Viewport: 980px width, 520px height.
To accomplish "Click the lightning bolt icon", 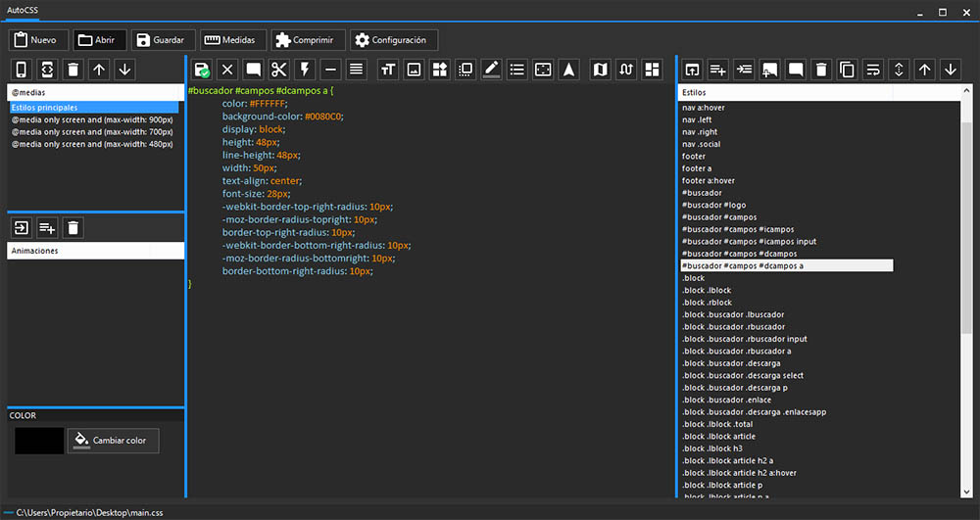I will (x=305, y=70).
